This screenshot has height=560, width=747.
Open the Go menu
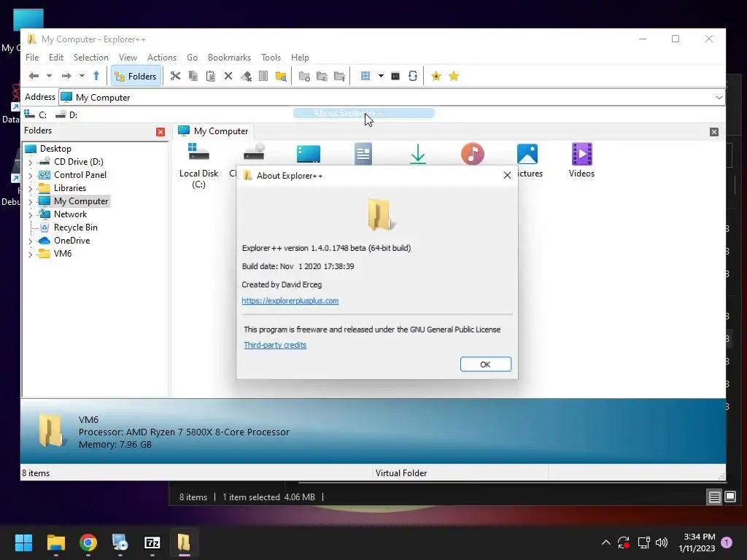point(192,57)
